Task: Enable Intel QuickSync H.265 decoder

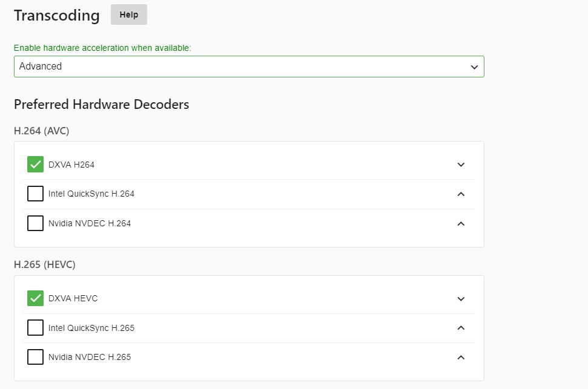Action: pyautogui.click(x=35, y=327)
